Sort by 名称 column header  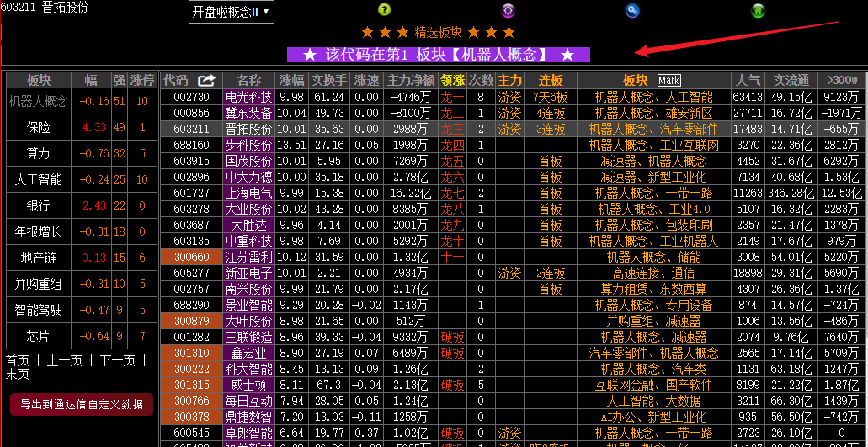(x=249, y=80)
